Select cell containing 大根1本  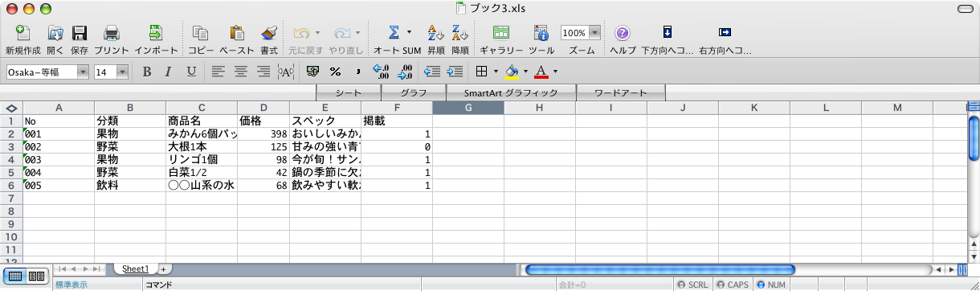(202, 147)
